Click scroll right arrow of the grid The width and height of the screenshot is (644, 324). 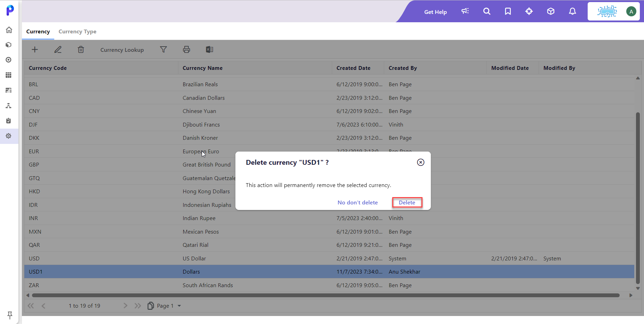(631, 295)
